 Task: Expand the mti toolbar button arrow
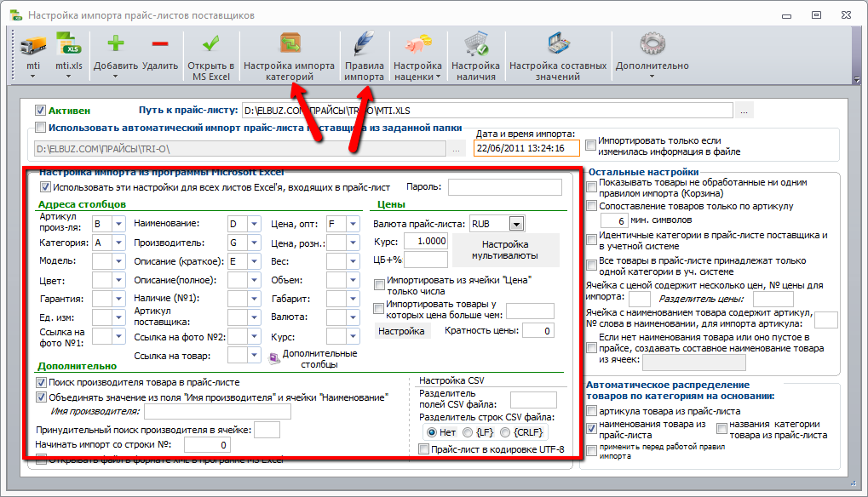[32, 77]
